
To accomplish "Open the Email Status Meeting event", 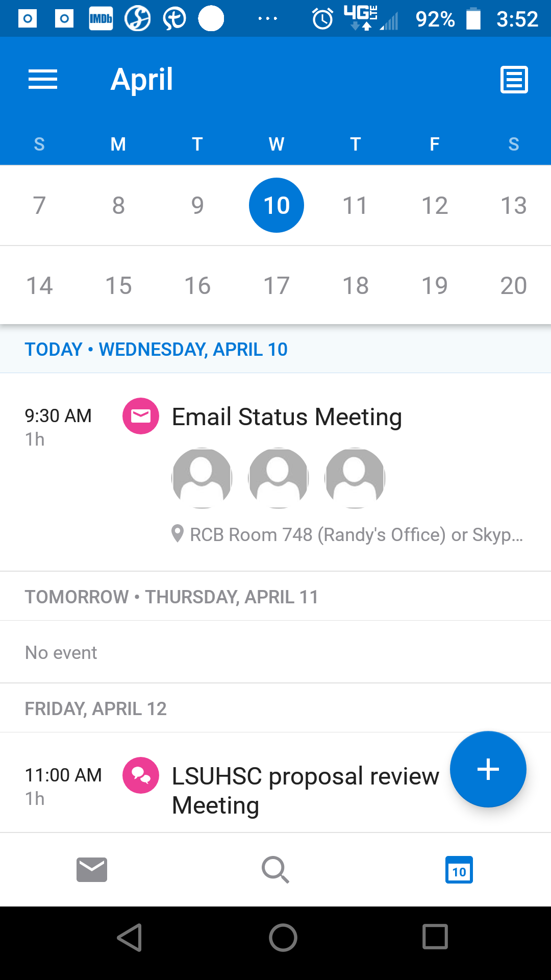I will coord(287,417).
